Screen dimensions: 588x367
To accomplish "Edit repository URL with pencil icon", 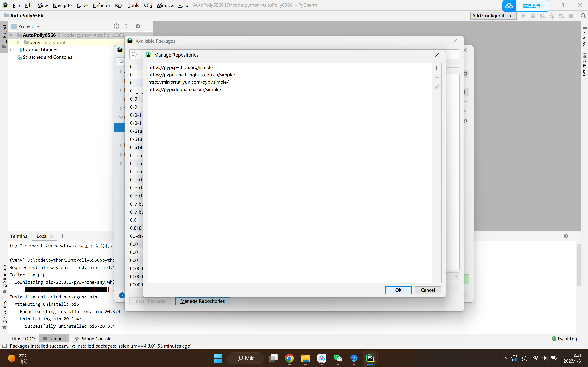I will coord(437,87).
